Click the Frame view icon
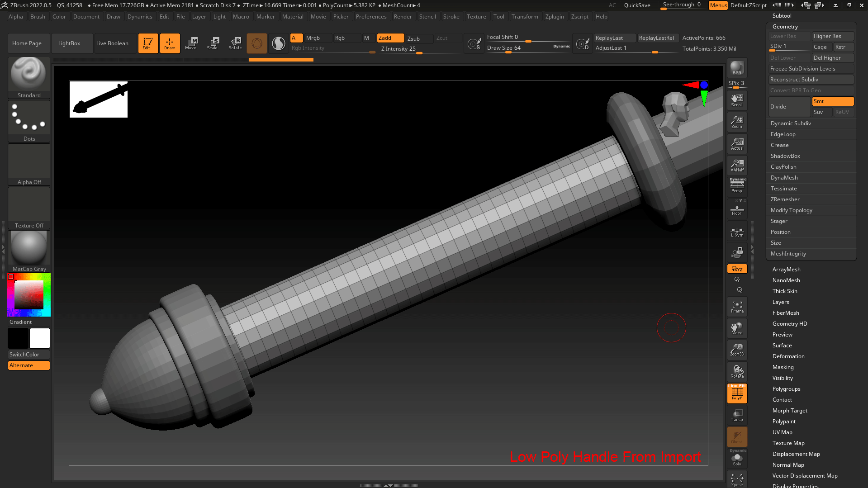The image size is (868, 488). (x=737, y=306)
